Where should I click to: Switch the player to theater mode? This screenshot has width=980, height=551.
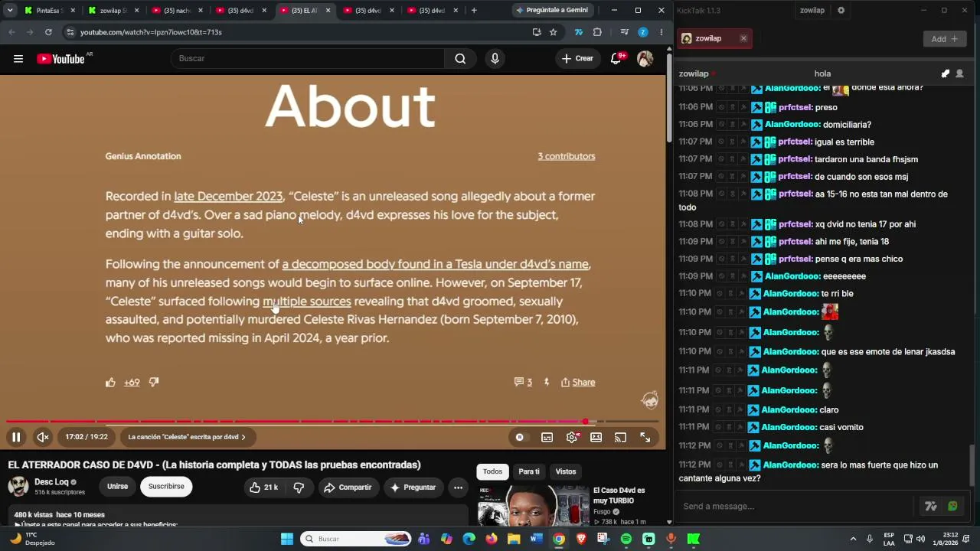tap(596, 437)
